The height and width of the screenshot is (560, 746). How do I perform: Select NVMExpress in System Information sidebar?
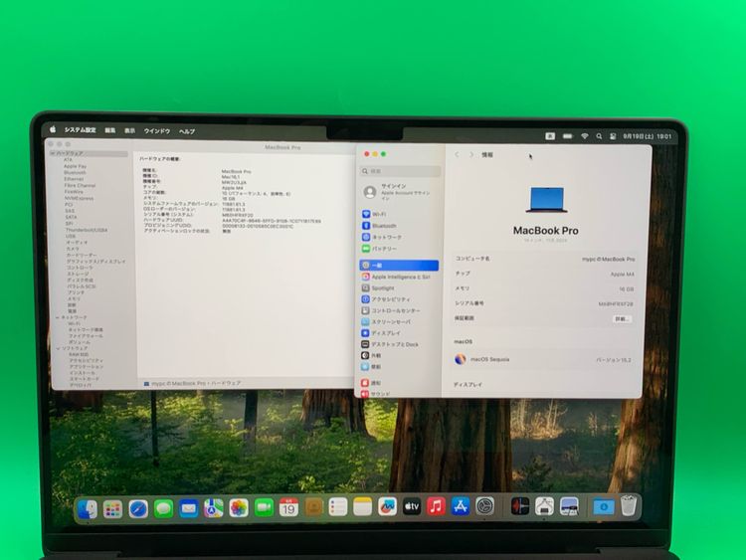pyautogui.click(x=79, y=198)
